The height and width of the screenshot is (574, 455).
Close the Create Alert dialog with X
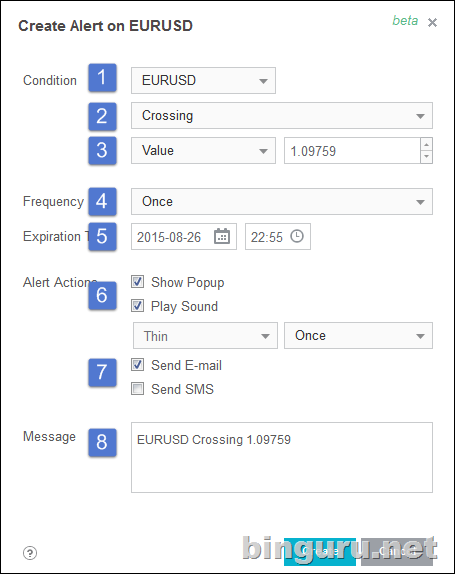(x=432, y=23)
